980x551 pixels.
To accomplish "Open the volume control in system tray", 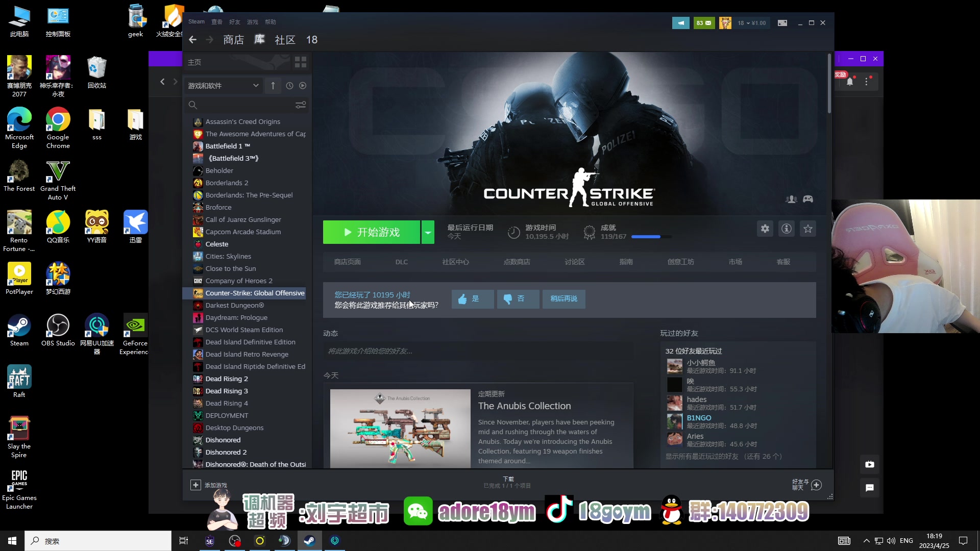I will tap(891, 541).
